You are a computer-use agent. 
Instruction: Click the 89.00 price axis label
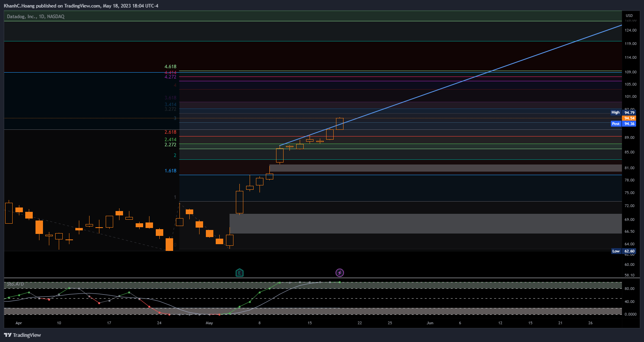point(629,137)
